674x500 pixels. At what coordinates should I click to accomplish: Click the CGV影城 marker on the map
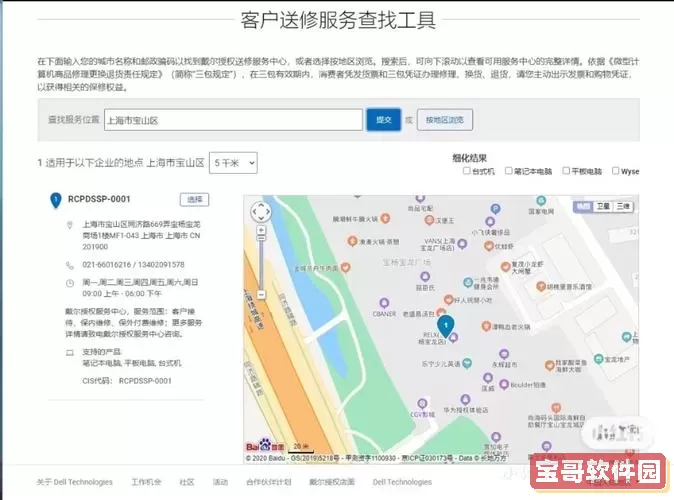click(x=422, y=404)
